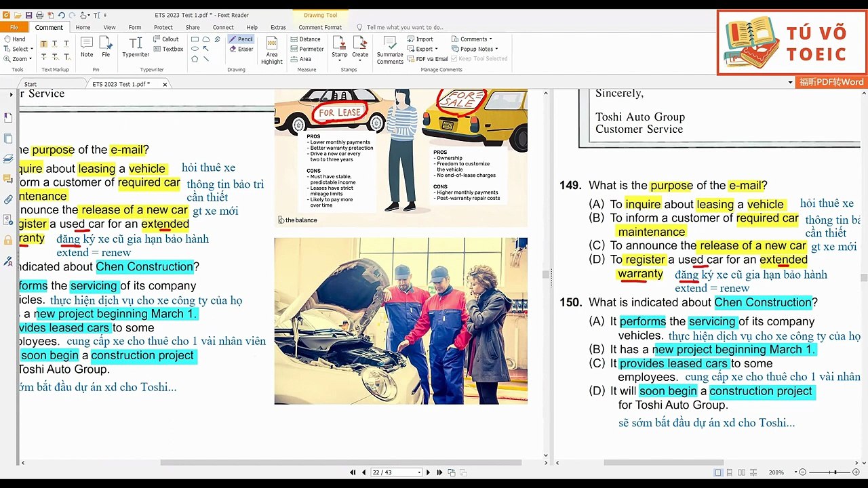
Task: Switch to the Home ribbon tab
Action: pos(83,28)
